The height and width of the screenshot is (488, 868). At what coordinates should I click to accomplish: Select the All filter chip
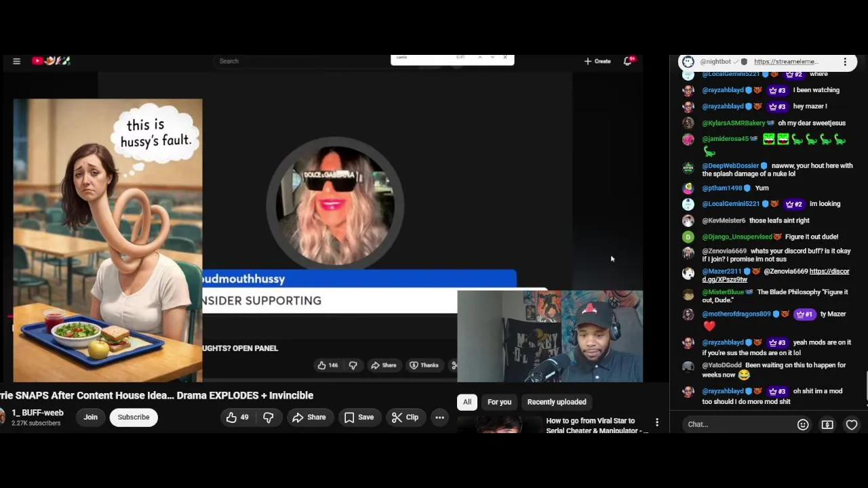point(467,402)
